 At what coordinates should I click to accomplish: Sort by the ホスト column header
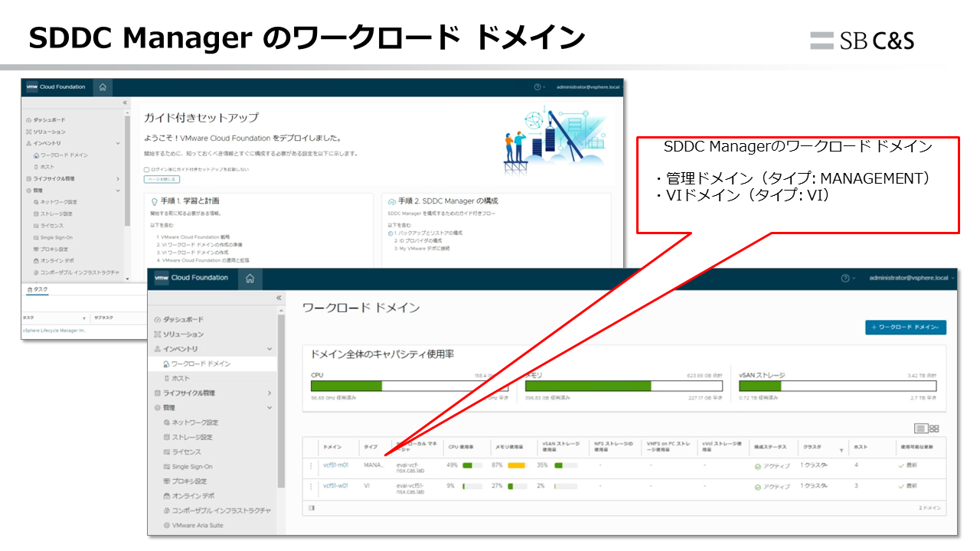(859, 447)
